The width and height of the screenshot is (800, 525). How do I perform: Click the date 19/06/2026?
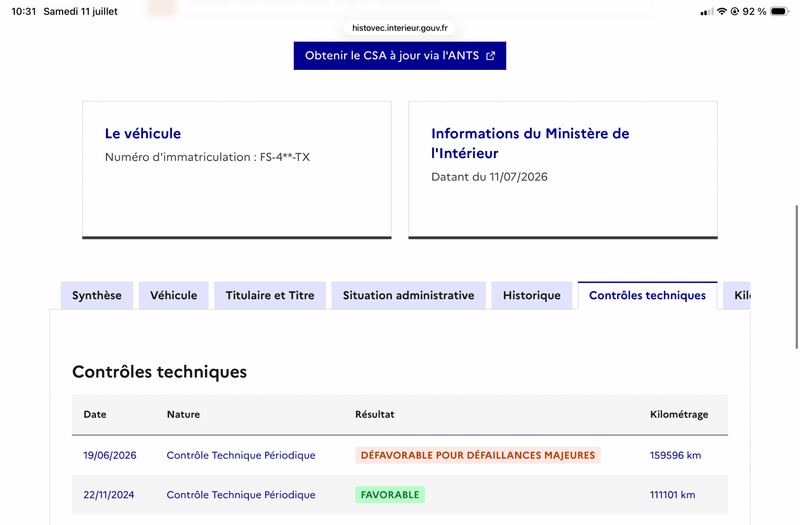[110, 455]
